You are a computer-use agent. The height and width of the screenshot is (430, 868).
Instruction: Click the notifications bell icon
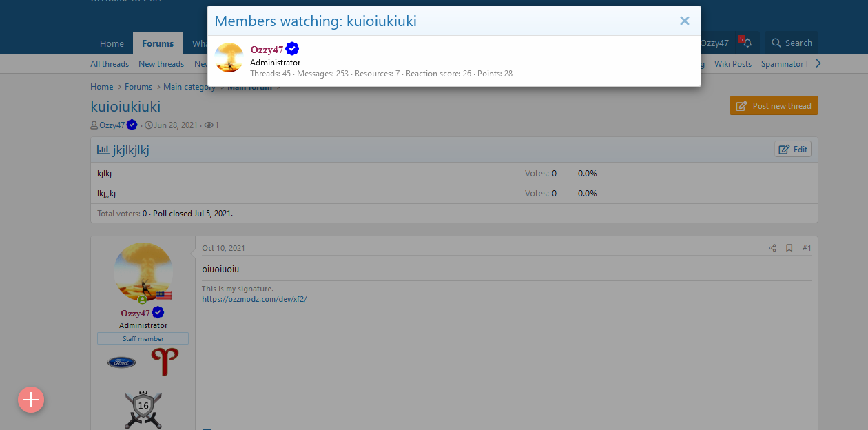(747, 43)
